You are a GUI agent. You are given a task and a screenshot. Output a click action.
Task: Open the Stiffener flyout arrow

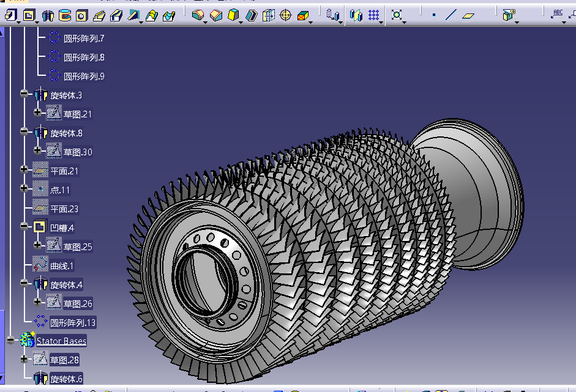[x=141, y=23]
